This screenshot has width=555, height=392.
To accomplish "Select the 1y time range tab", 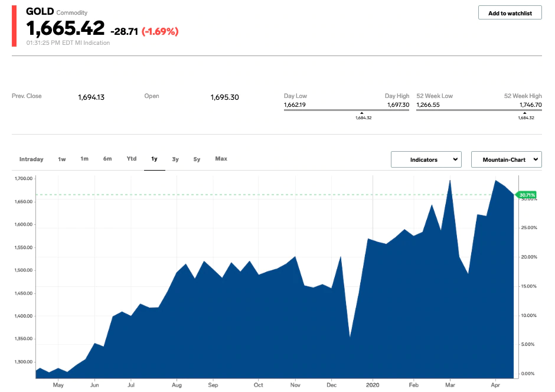I will pos(154,159).
